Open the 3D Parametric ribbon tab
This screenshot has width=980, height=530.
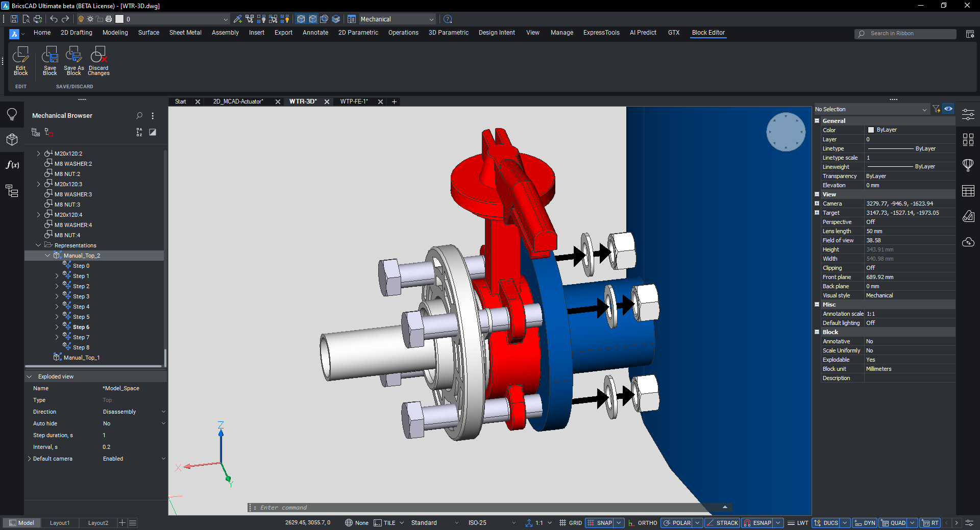[x=448, y=33]
